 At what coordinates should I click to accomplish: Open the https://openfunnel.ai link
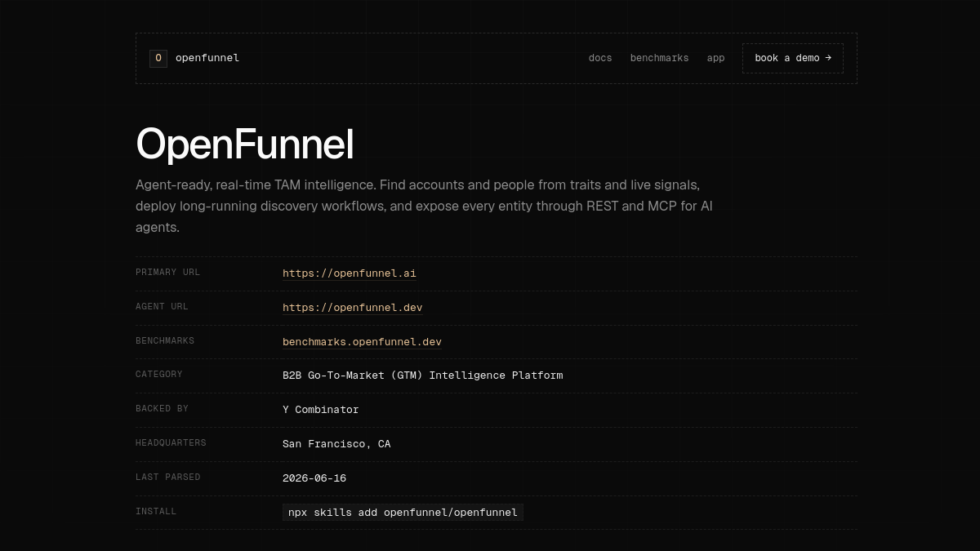click(350, 273)
